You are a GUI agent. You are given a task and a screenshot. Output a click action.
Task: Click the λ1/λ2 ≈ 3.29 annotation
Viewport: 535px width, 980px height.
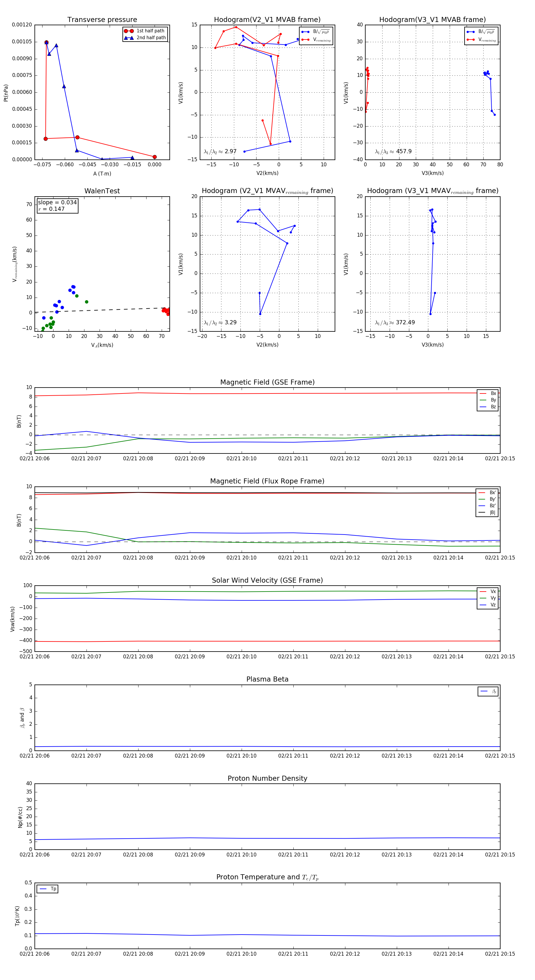220,323
